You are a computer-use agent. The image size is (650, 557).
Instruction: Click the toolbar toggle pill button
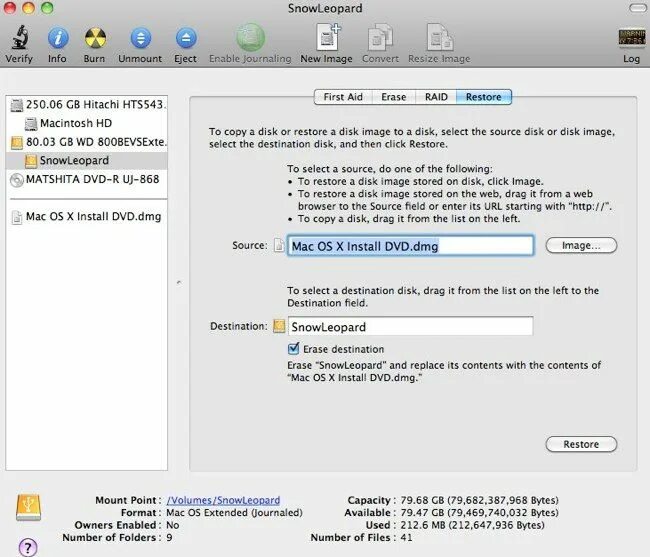(x=637, y=8)
